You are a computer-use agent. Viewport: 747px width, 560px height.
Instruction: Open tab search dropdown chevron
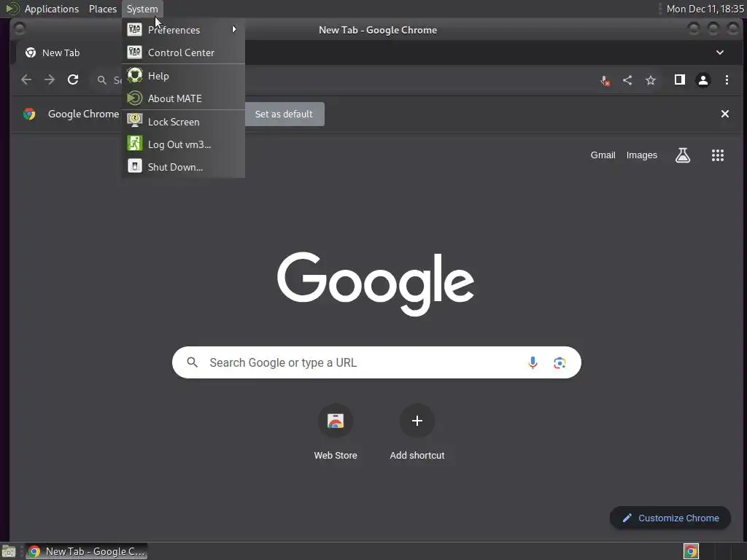[720, 52]
